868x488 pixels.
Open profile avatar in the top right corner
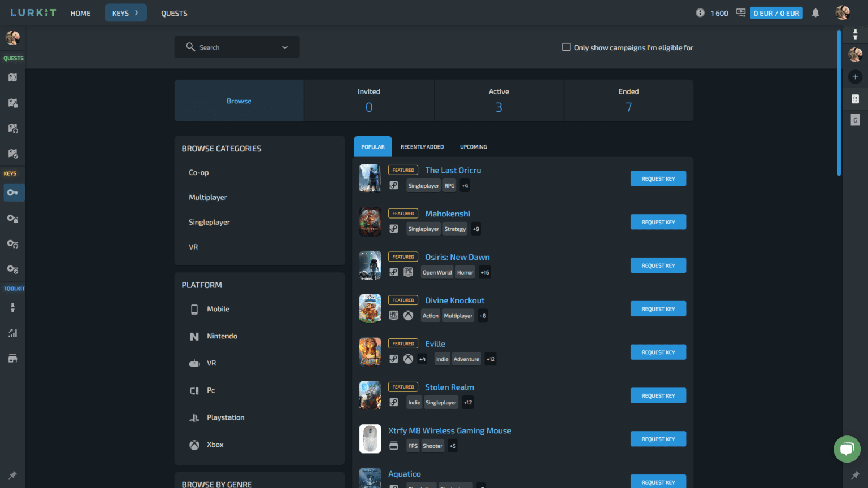coord(843,13)
